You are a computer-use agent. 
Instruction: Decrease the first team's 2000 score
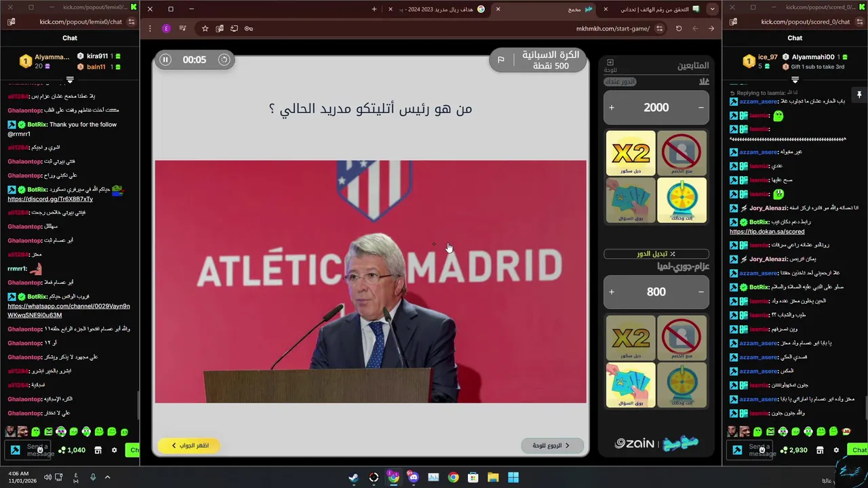(x=701, y=108)
